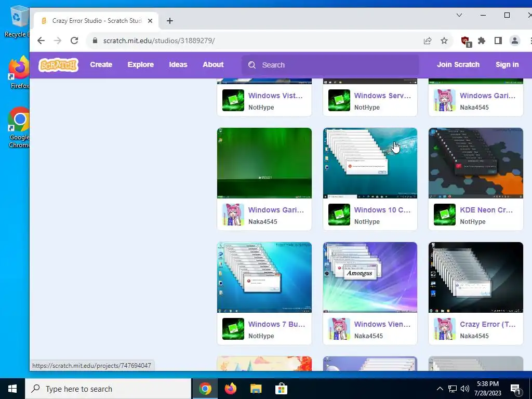Screen dimensions: 532x399
Task: Open the Crazy Error (T... dark thumbnail
Action: (476, 277)
